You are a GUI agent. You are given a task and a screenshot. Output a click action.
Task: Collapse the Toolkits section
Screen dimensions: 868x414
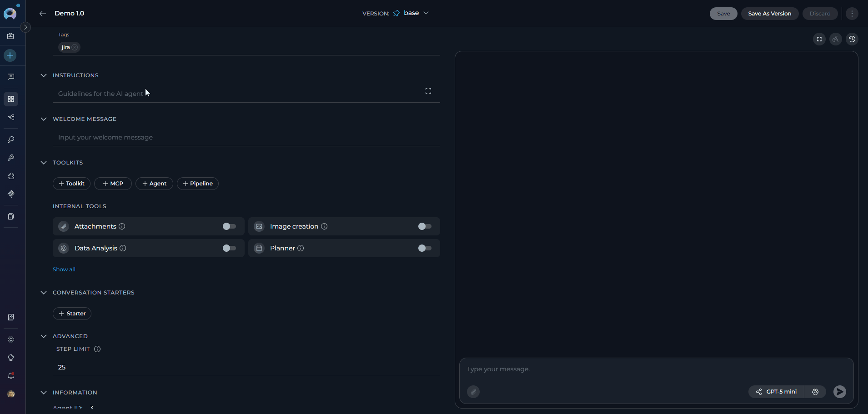coord(44,163)
